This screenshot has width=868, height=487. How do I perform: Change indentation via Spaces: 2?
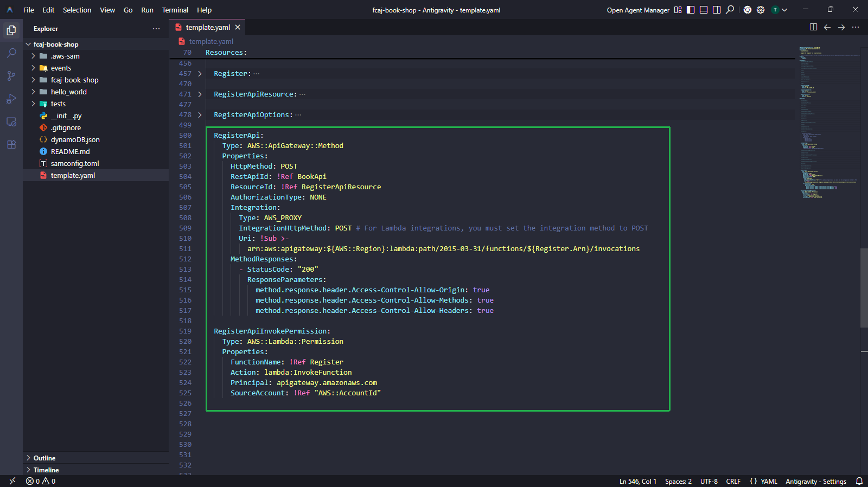678,481
